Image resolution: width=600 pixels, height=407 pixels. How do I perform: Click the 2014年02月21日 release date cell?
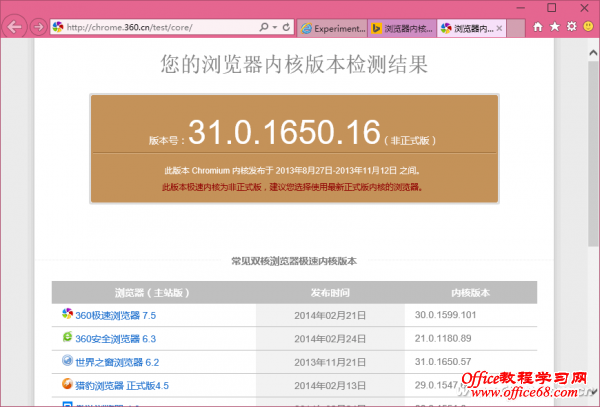[330, 316]
